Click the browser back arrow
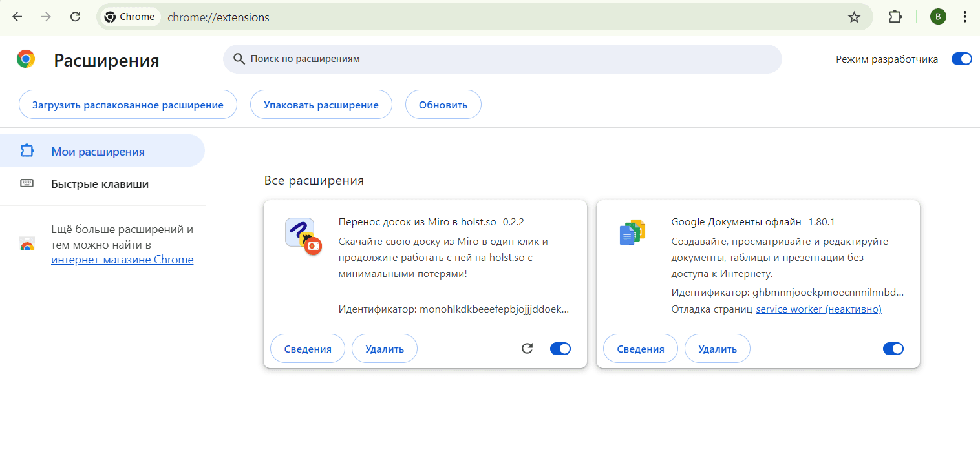The image size is (980, 463). [17, 17]
